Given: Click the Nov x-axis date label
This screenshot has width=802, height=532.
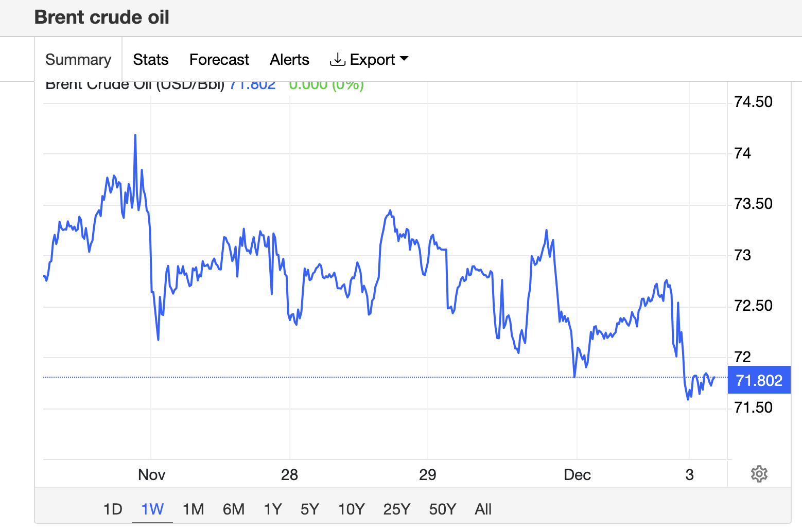Looking at the screenshot, I should click(151, 474).
